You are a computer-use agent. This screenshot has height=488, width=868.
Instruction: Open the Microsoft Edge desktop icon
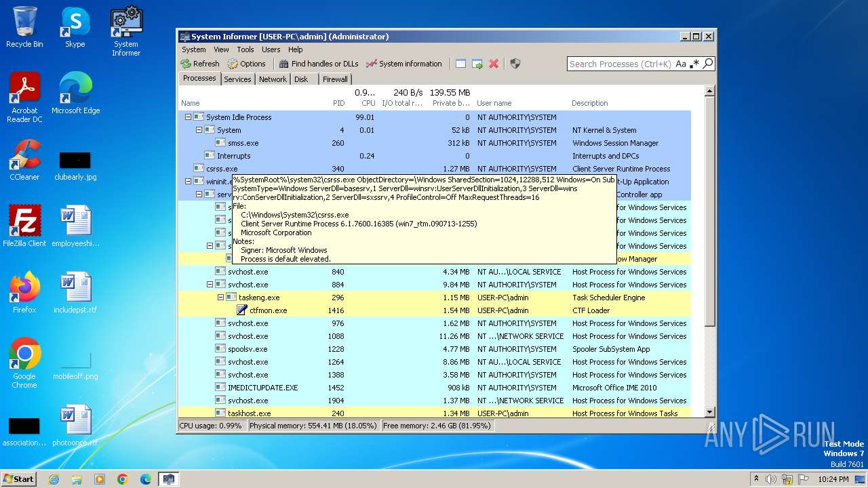click(75, 94)
